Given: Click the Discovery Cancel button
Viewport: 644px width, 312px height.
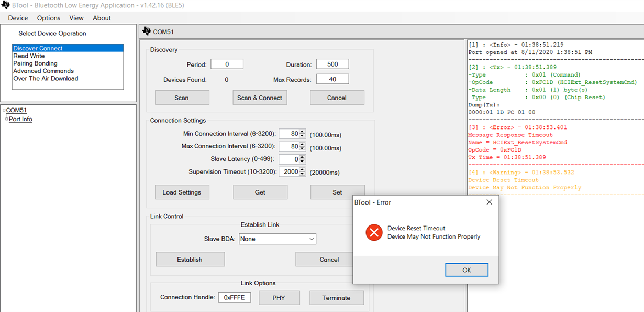Looking at the screenshot, I should pos(337,98).
